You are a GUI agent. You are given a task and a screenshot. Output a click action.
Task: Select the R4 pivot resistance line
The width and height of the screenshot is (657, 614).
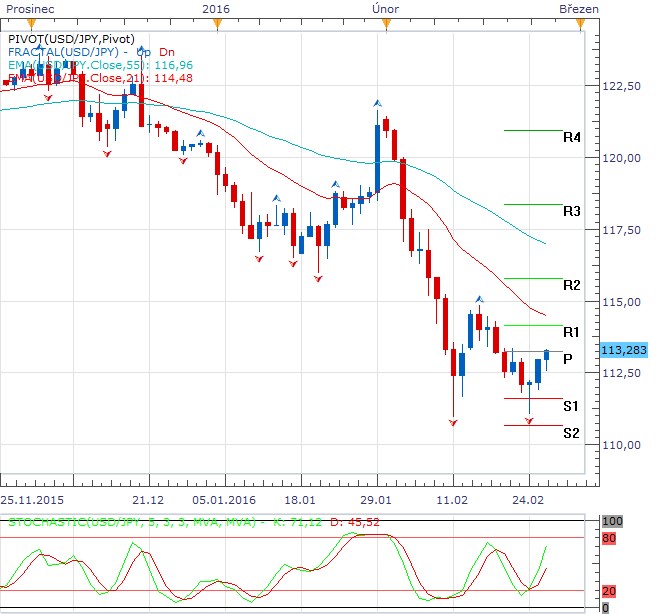pos(533,130)
